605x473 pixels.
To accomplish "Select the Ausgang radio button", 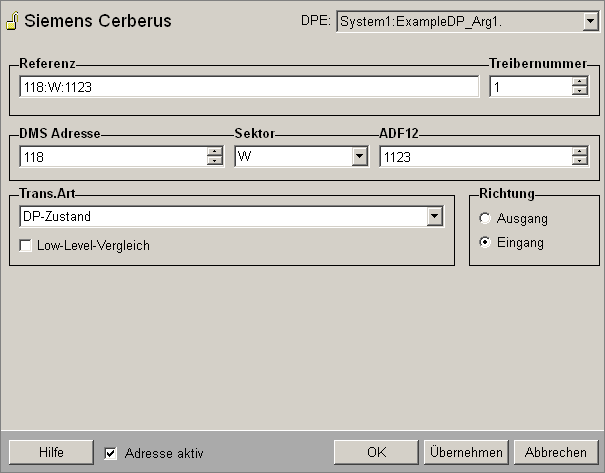I will click(x=485, y=218).
